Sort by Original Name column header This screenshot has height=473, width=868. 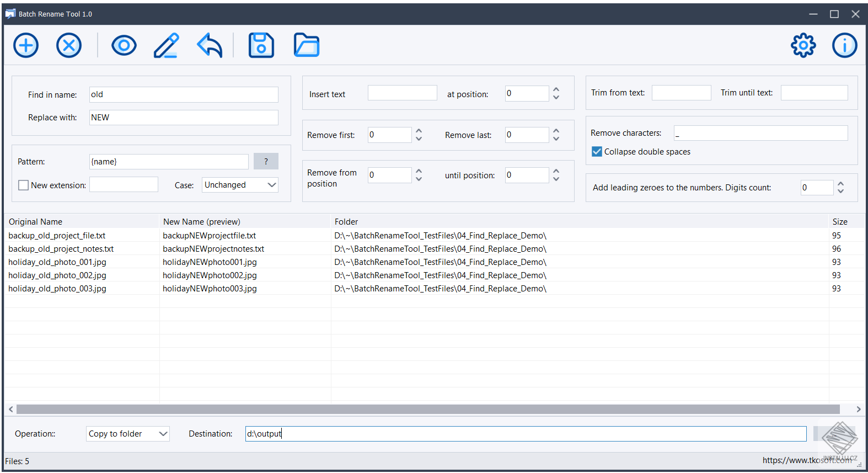click(x=82, y=221)
